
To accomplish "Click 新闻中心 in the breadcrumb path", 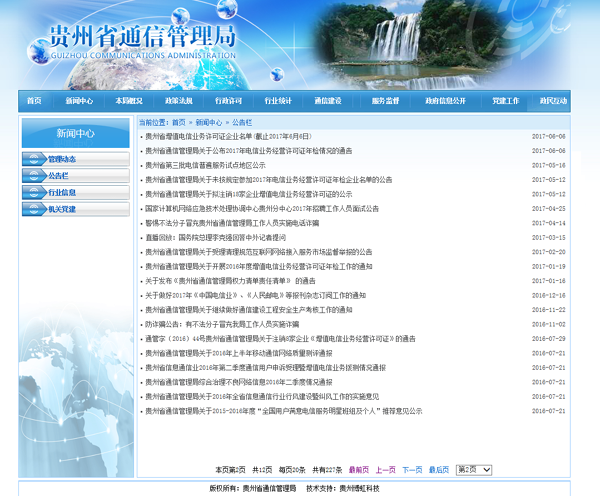I will (207, 121).
